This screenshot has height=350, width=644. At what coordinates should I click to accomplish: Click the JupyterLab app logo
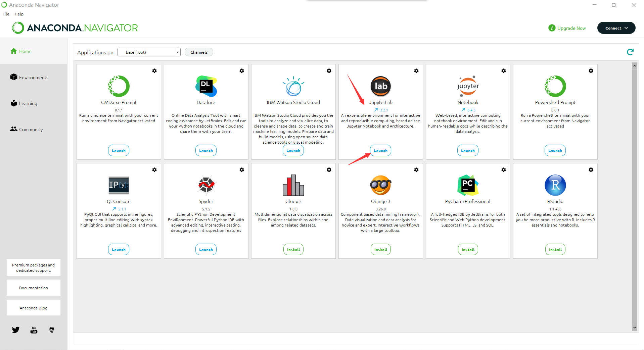pos(381,86)
